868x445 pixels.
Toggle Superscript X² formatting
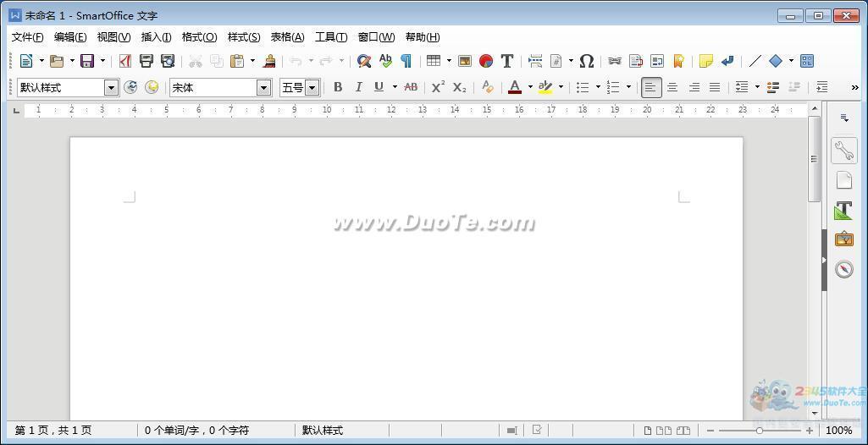439,87
